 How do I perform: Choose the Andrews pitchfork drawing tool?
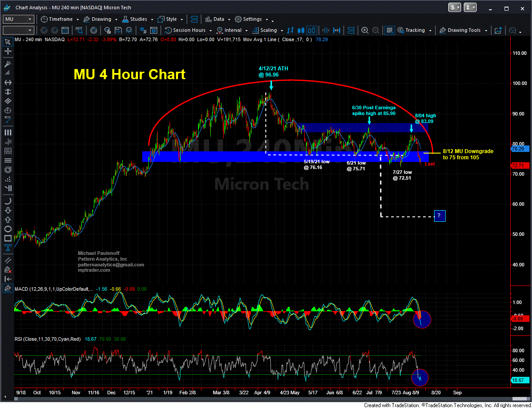(x=8, y=63)
